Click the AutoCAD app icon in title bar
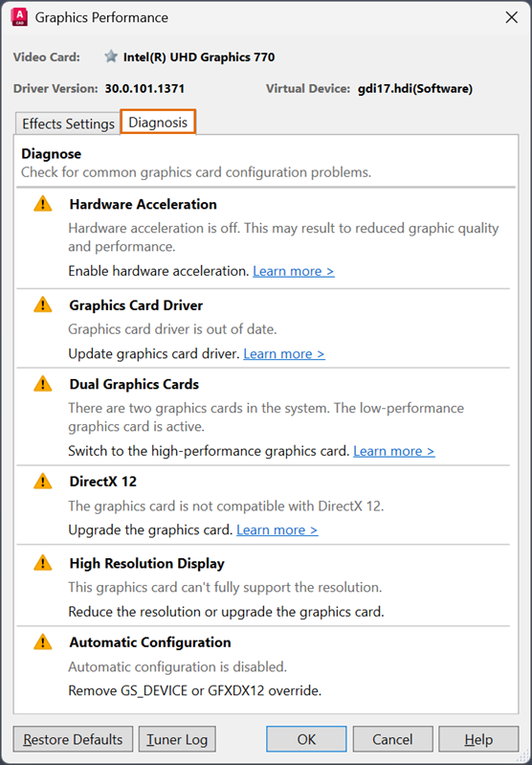The image size is (532, 765). pyautogui.click(x=19, y=17)
